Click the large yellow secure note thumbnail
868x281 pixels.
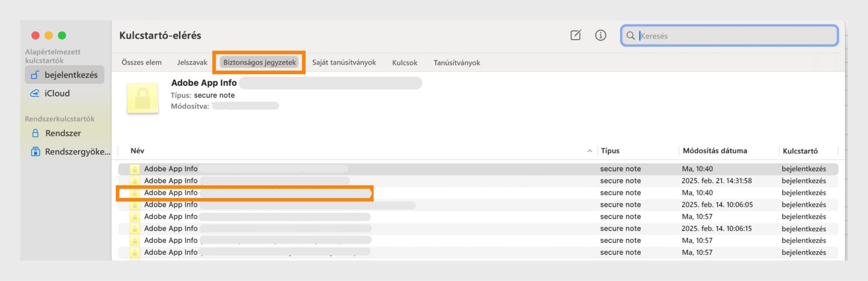[143, 98]
